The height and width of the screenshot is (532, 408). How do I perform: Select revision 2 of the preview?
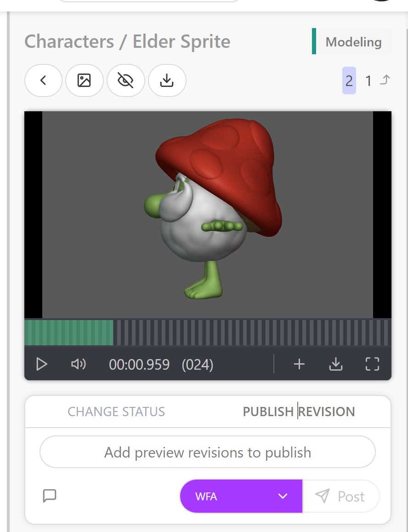[349, 80]
